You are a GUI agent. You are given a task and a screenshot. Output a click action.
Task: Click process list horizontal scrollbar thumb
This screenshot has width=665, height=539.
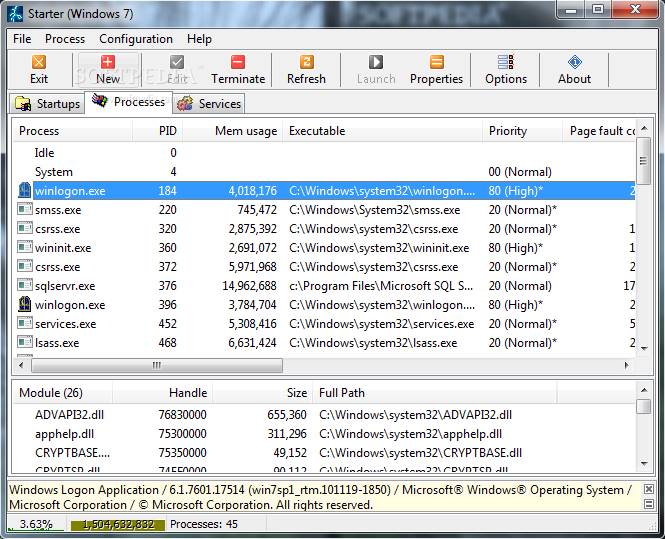(x=157, y=365)
